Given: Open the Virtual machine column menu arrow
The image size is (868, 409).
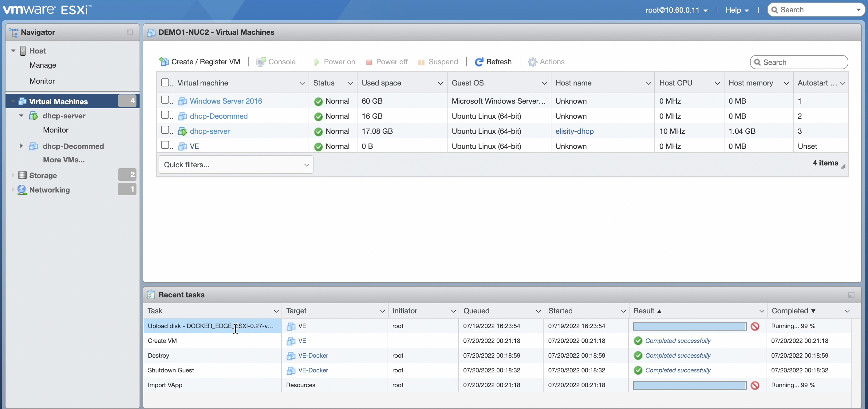Looking at the screenshot, I should pyautogui.click(x=302, y=83).
